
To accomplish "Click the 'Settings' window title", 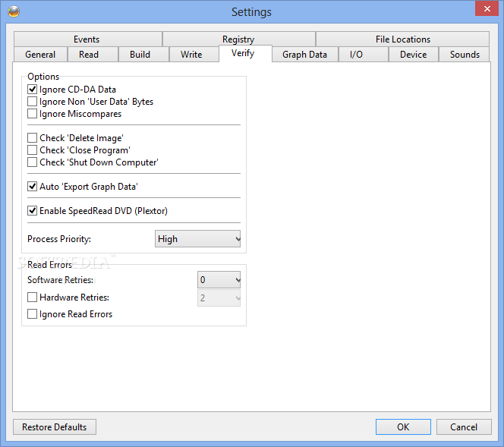I will click(x=251, y=12).
